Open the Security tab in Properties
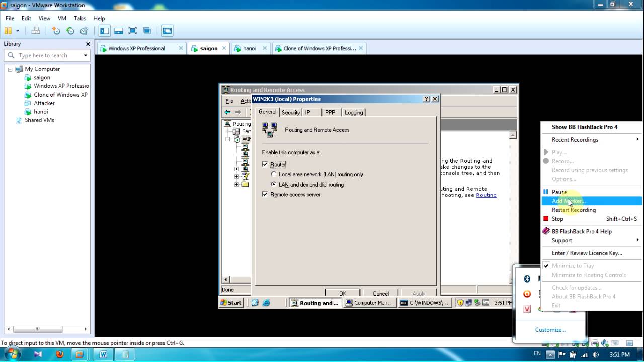 [291, 112]
